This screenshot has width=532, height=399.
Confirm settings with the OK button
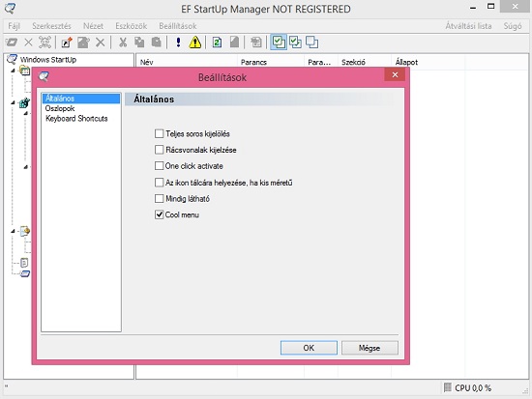click(309, 348)
